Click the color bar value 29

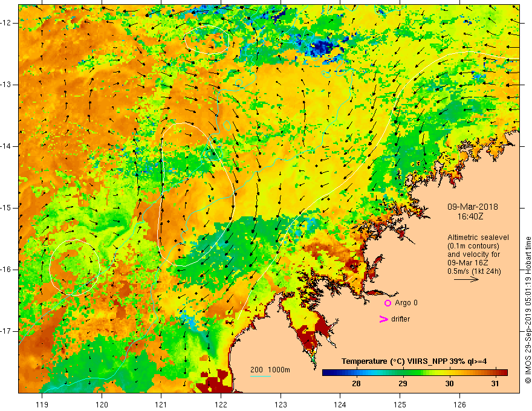(x=403, y=384)
